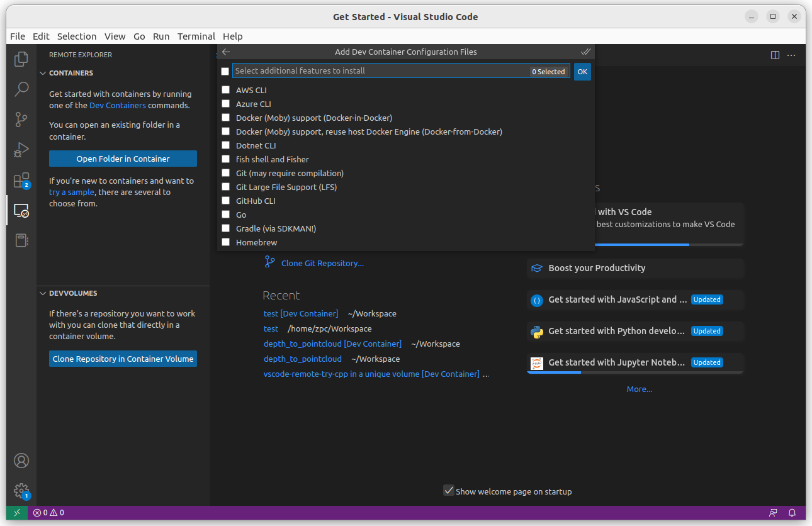Click the JavaScript walkthrough icon
This screenshot has width=812, height=526.
536,300
